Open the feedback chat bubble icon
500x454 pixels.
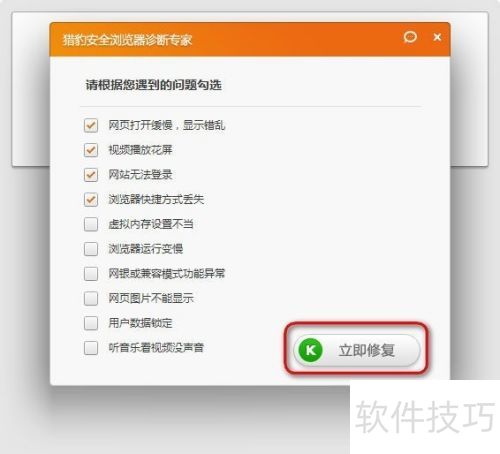pos(410,37)
